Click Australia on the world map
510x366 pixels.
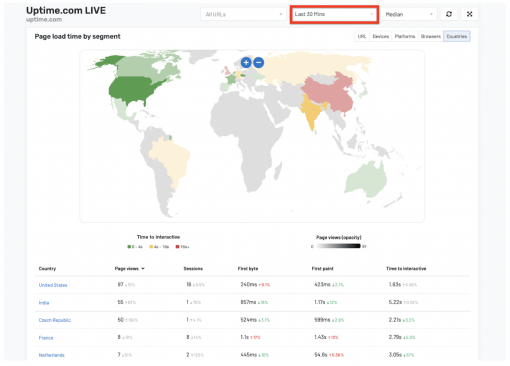(365, 178)
